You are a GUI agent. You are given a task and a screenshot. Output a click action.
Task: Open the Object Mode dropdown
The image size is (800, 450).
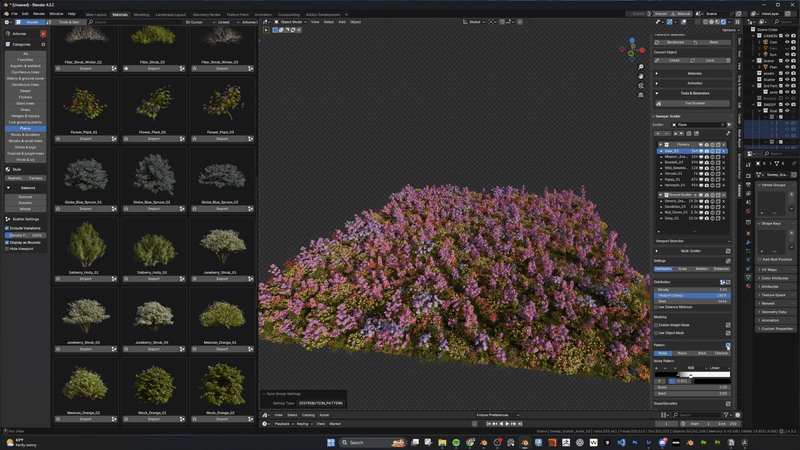click(293, 21)
